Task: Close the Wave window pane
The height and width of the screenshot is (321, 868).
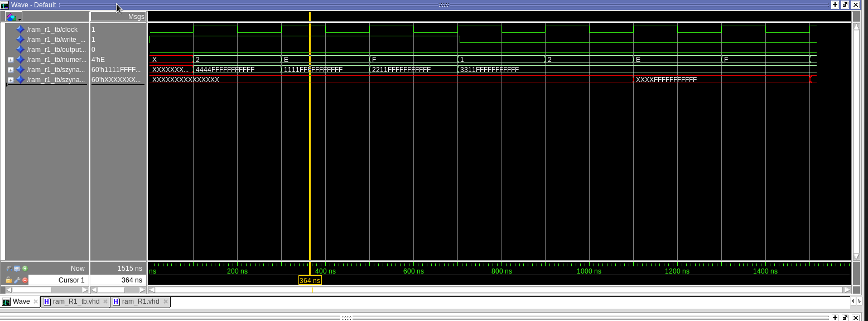Action: [855, 4]
